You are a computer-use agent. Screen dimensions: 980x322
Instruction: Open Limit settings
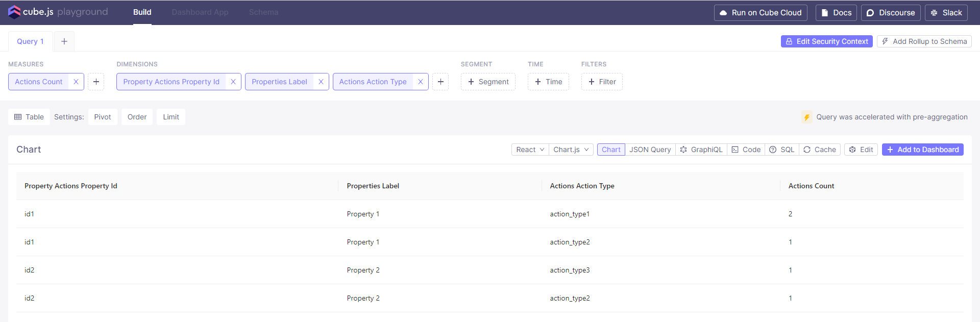point(171,117)
